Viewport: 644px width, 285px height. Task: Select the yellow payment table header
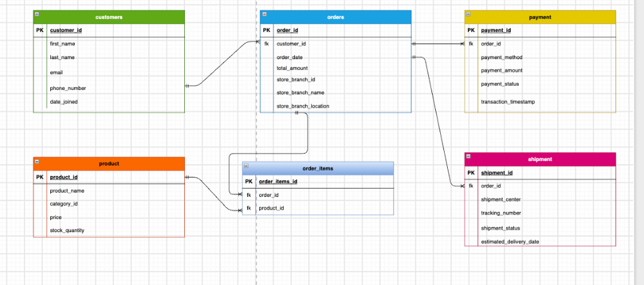pos(540,17)
